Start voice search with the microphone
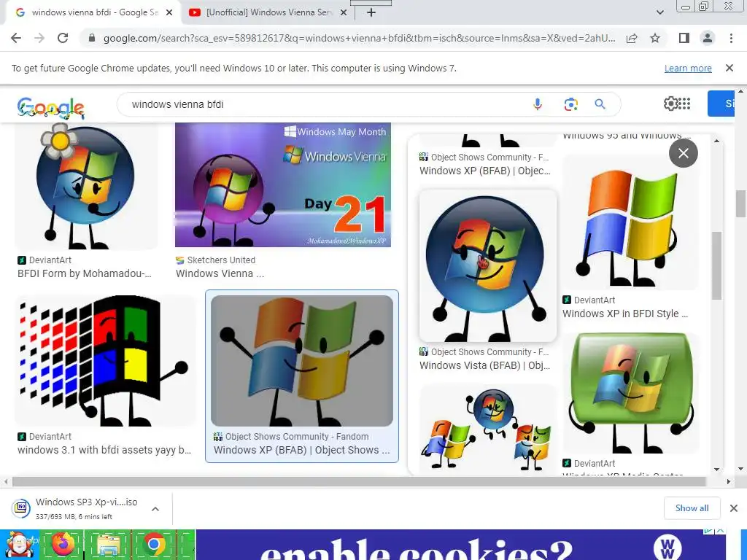This screenshot has height=560, width=747. pos(538,104)
